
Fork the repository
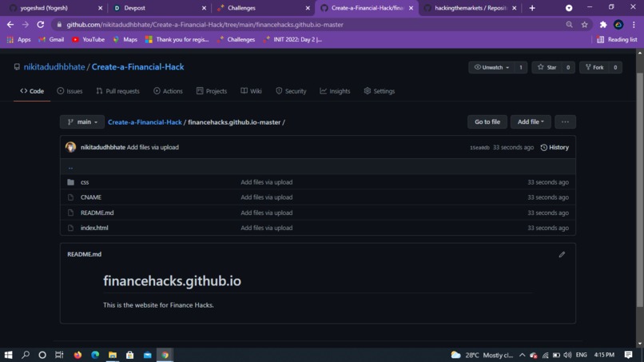tap(594, 67)
